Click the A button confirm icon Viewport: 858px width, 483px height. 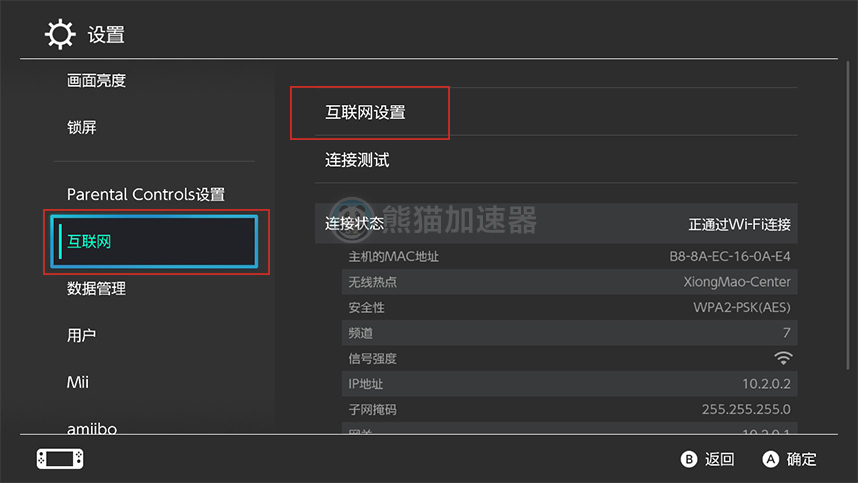(x=770, y=460)
